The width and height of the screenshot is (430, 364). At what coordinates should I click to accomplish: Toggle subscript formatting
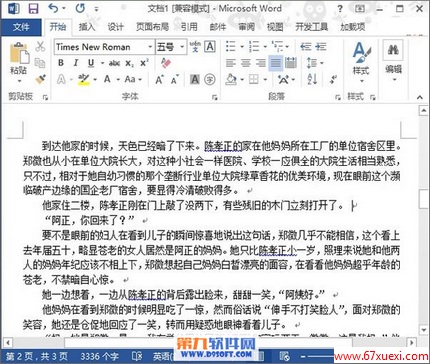(130, 63)
